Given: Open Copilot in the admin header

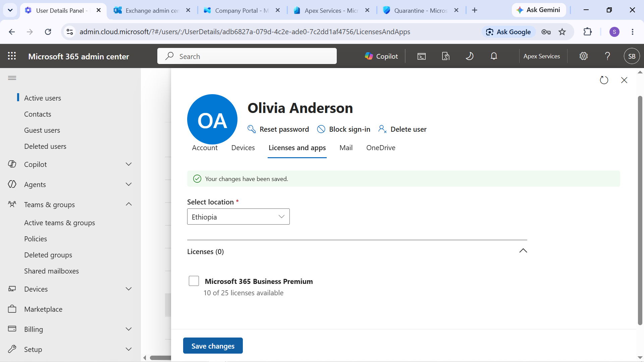Looking at the screenshot, I should [381, 56].
